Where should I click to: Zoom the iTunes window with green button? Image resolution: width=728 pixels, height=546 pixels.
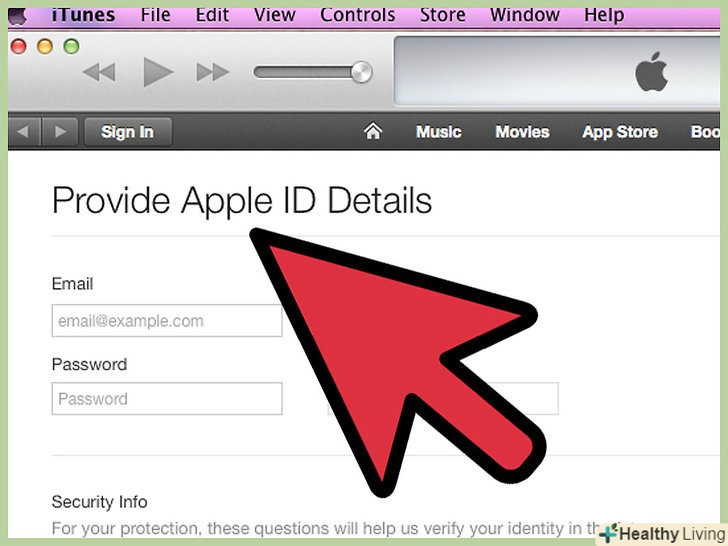pos(72,46)
